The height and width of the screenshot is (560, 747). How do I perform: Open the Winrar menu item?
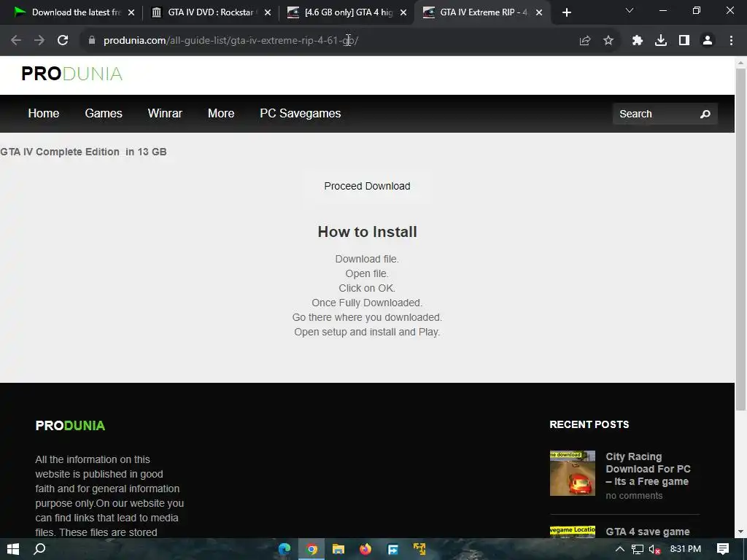tap(165, 113)
